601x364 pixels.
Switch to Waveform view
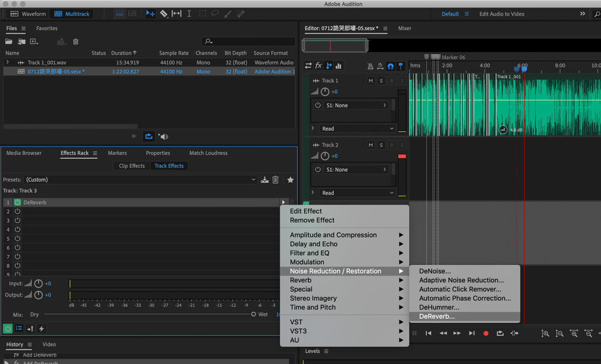[x=28, y=14]
